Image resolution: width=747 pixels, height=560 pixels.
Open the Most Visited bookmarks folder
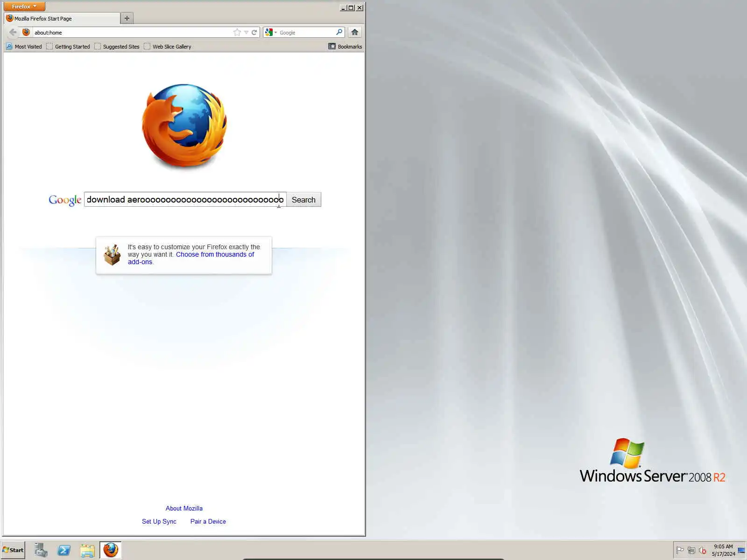(24, 47)
